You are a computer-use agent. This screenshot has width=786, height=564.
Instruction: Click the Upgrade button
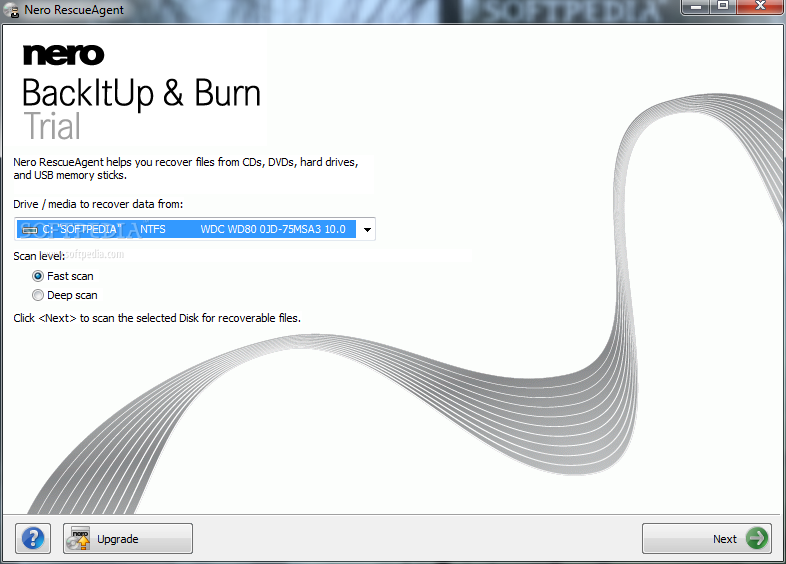pos(128,538)
